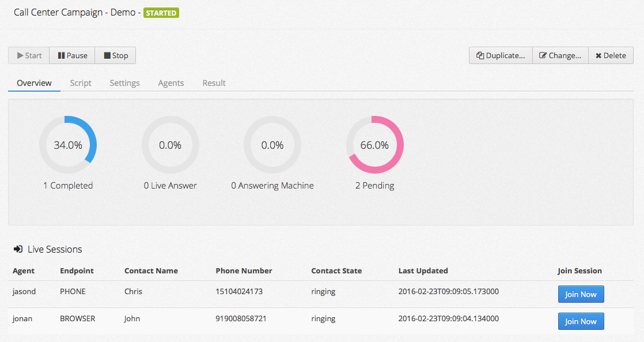The image size is (644, 342).
Task: Click the Last Updated column header
Action: (423, 270)
